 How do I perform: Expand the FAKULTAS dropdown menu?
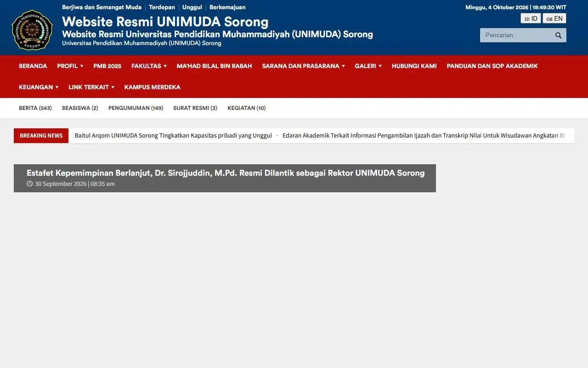[x=149, y=66]
